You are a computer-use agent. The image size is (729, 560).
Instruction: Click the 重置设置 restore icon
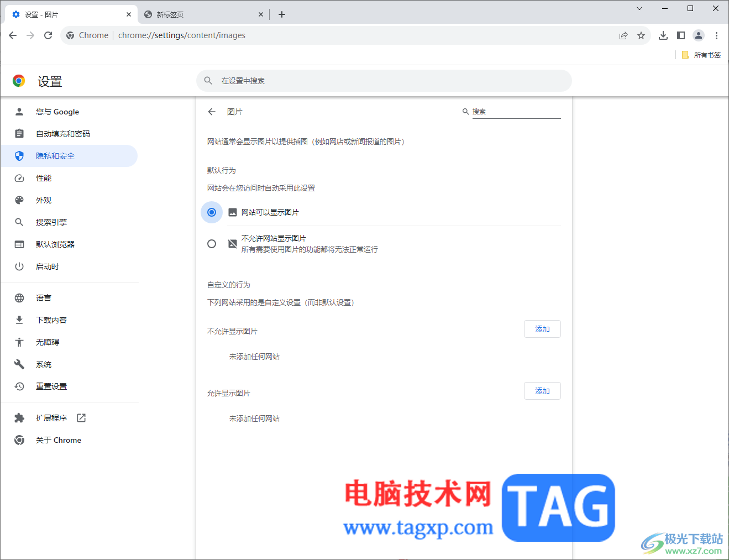point(19,386)
